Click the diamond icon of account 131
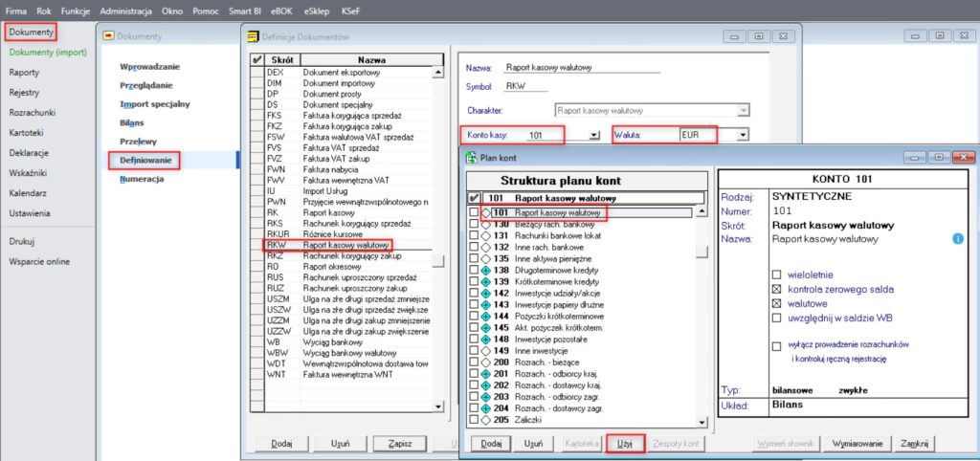980x461 pixels. [486, 234]
